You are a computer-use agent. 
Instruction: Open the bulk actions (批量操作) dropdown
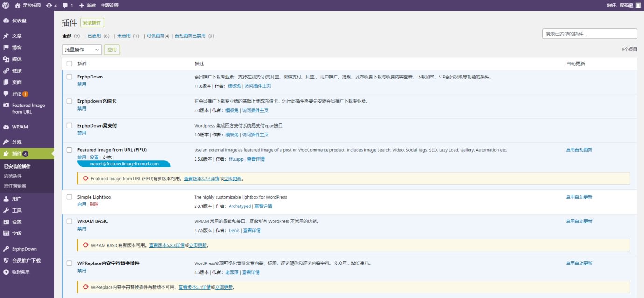(82, 50)
